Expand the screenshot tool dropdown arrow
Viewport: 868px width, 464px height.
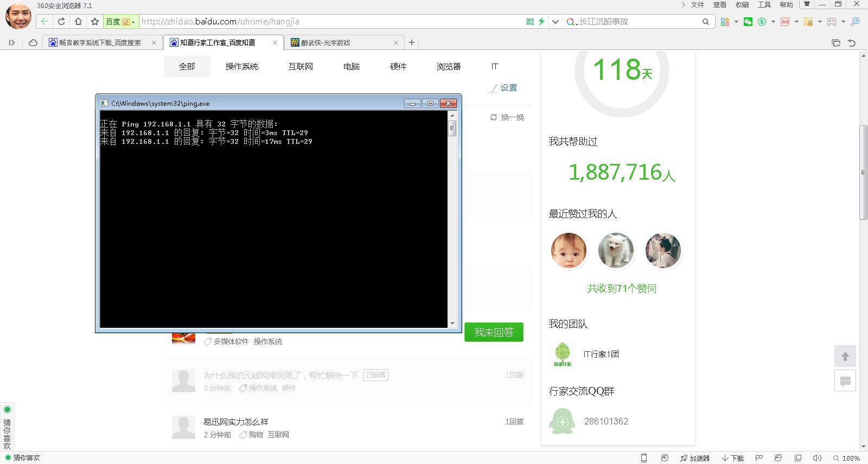(x=820, y=22)
